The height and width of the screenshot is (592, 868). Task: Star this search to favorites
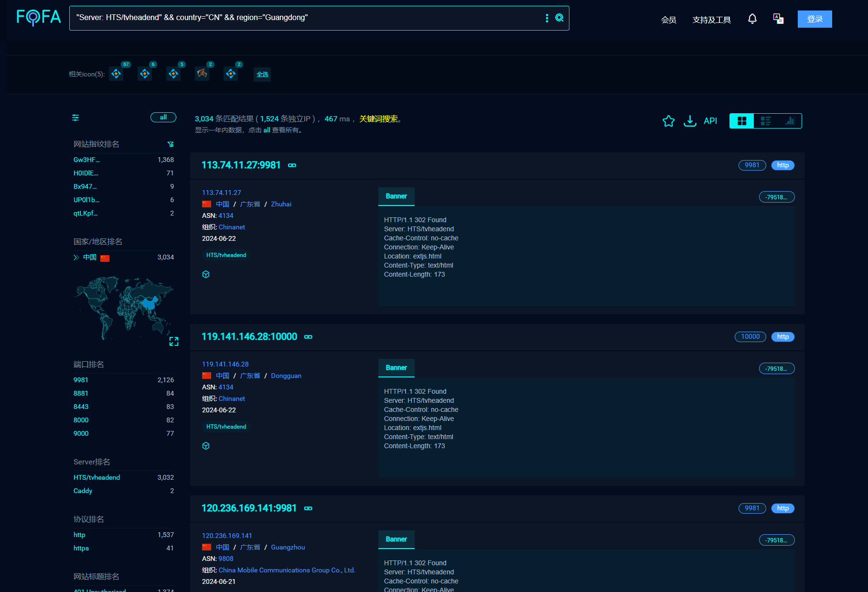(668, 121)
